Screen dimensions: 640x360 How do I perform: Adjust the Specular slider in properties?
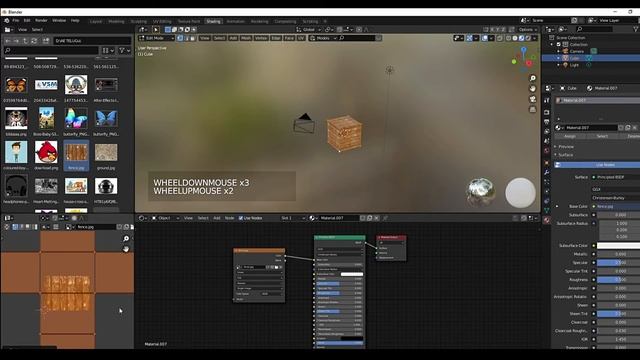[x=618, y=262]
